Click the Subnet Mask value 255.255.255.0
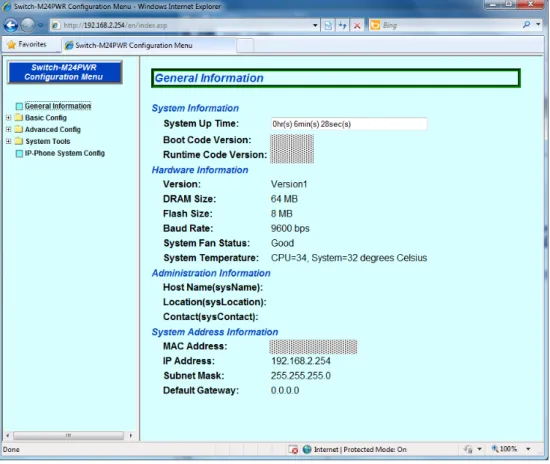The height and width of the screenshot is (464, 550). pos(301,376)
